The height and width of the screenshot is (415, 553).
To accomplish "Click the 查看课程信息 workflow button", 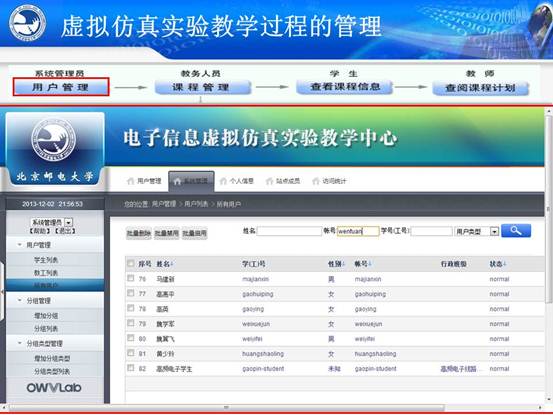I will 344,87.
